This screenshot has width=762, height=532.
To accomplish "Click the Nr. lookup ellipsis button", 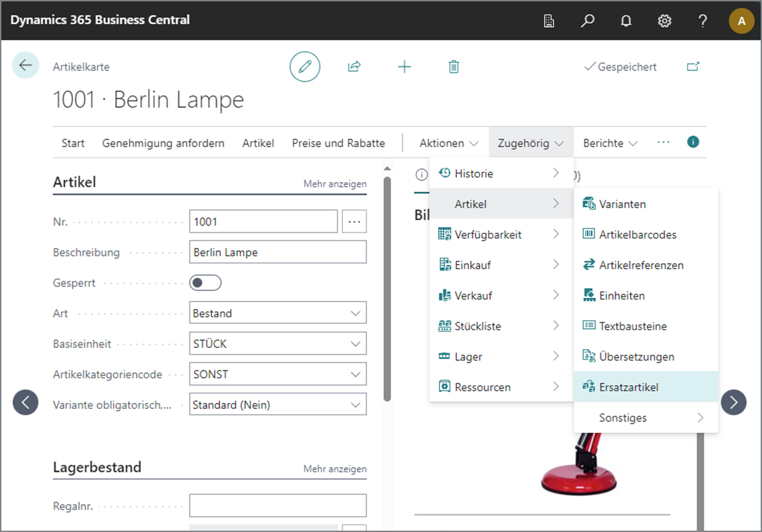I will [x=354, y=221].
